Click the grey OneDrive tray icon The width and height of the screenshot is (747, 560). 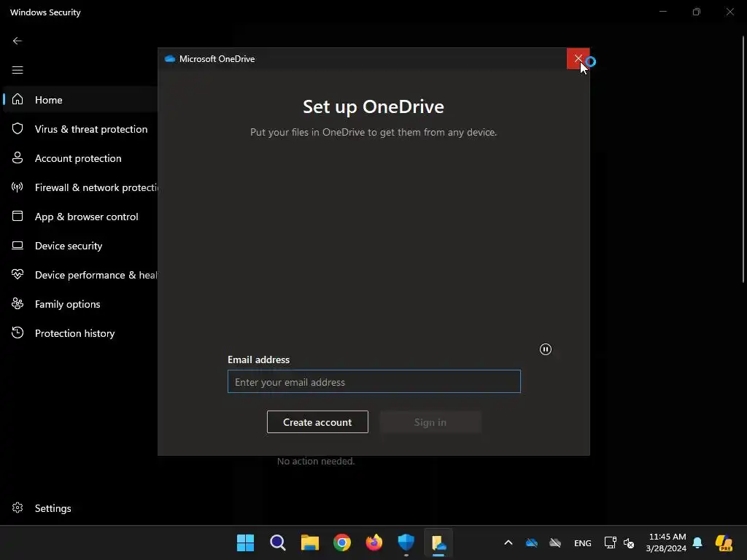click(x=555, y=542)
